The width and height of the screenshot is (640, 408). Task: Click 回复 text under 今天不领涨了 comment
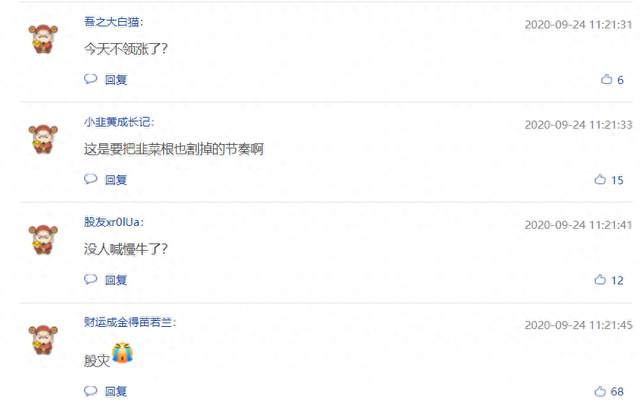(x=116, y=80)
